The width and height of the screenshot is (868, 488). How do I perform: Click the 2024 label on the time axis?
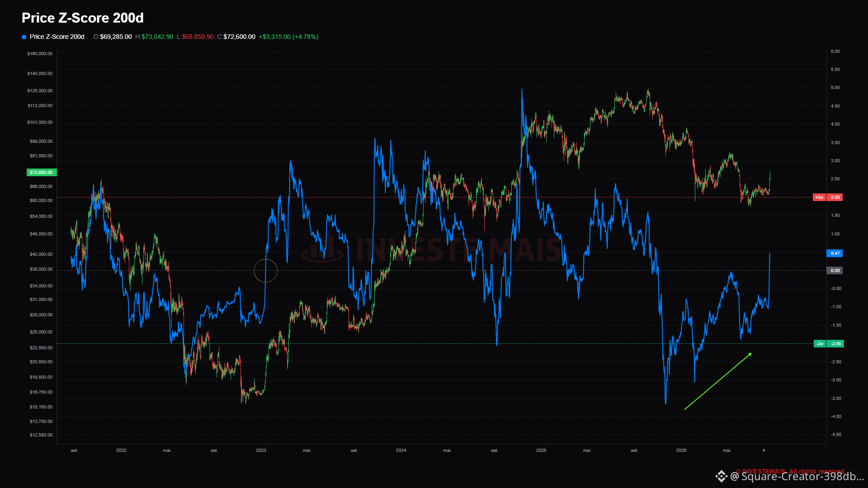[x=401, y=450]
